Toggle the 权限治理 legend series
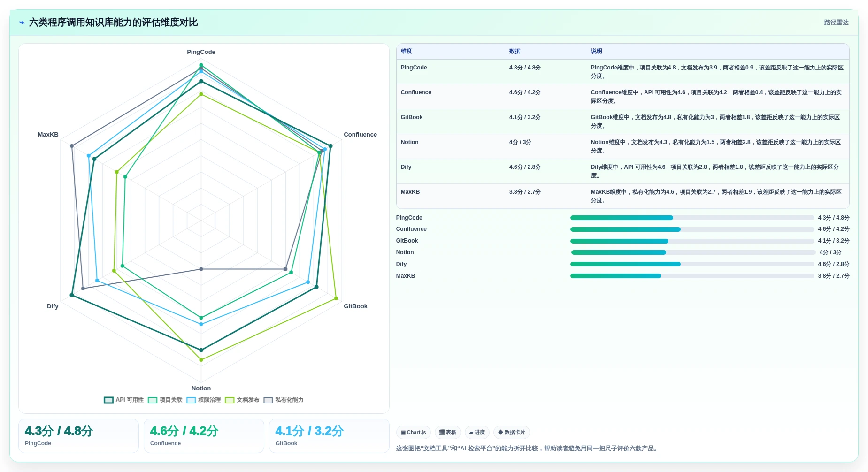This screenshot has width=868, height=472. pos(203,400)
